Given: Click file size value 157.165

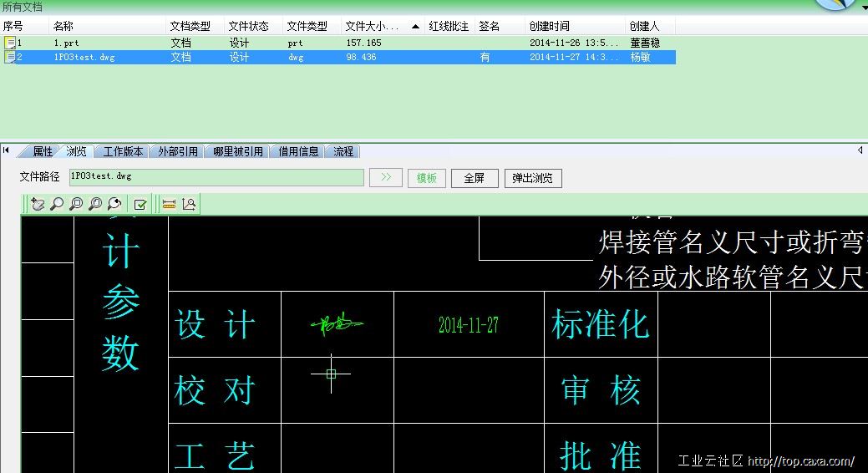Looking at the screenshot, I should click(x=363, y=43).
